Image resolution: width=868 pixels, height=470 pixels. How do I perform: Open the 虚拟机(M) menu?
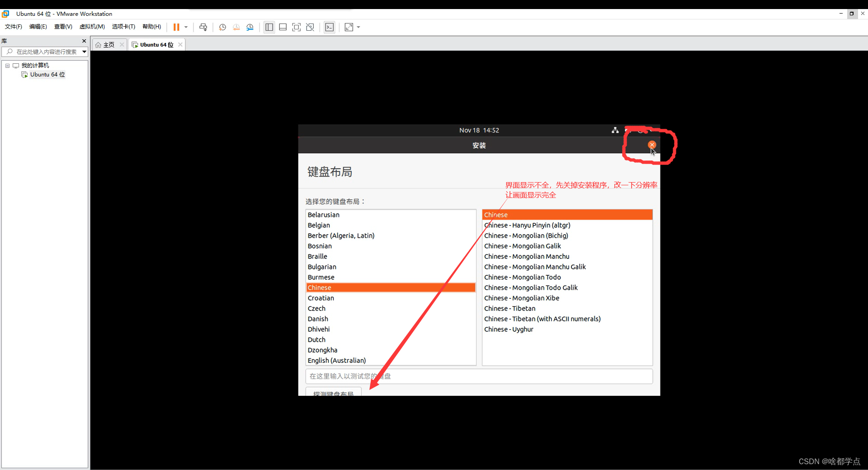[92, 27]
